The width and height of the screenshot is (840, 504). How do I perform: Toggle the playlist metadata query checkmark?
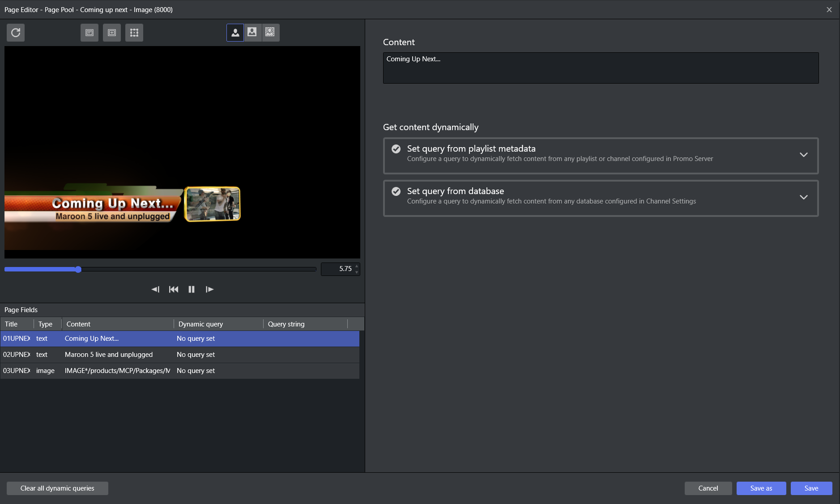(x=396, y=149)
